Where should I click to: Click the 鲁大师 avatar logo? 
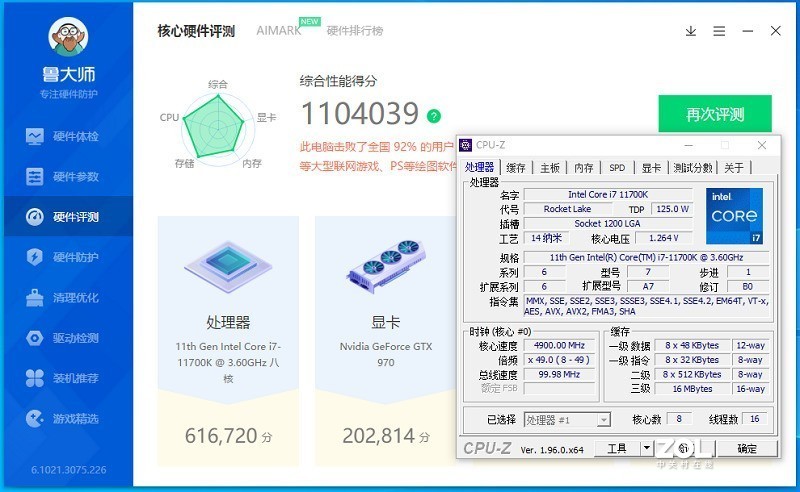click(68, 37)
